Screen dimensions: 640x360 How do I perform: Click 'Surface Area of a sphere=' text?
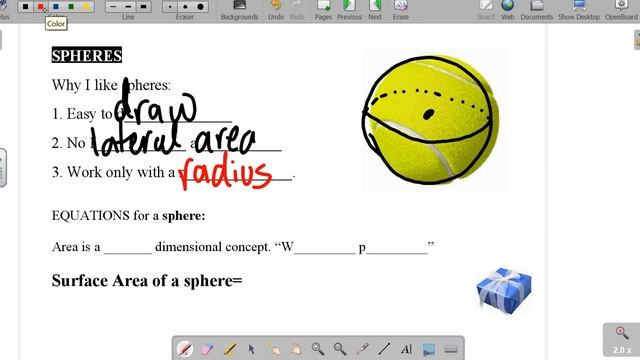point(147,281)
